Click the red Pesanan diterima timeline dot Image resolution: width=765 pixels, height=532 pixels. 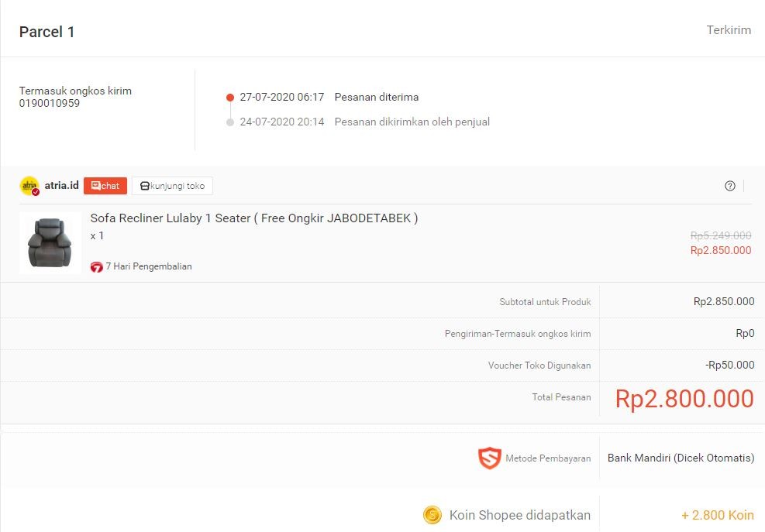230,98
